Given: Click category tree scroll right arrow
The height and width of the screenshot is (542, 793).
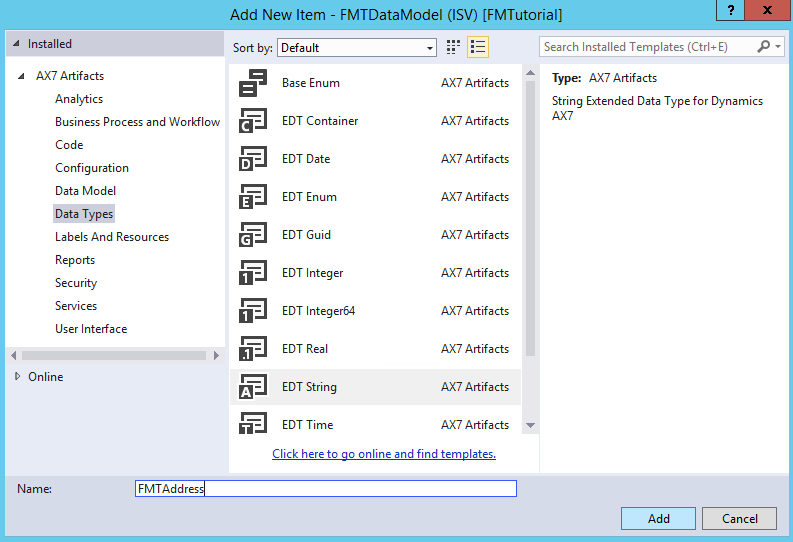Looking at the screenshot, I should (216, 355).
